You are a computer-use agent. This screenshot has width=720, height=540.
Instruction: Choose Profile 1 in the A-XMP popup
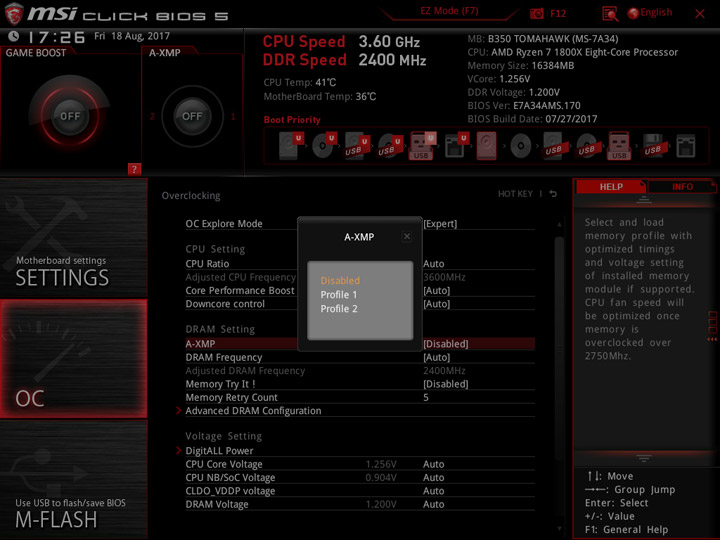click(x=339, y=295)
